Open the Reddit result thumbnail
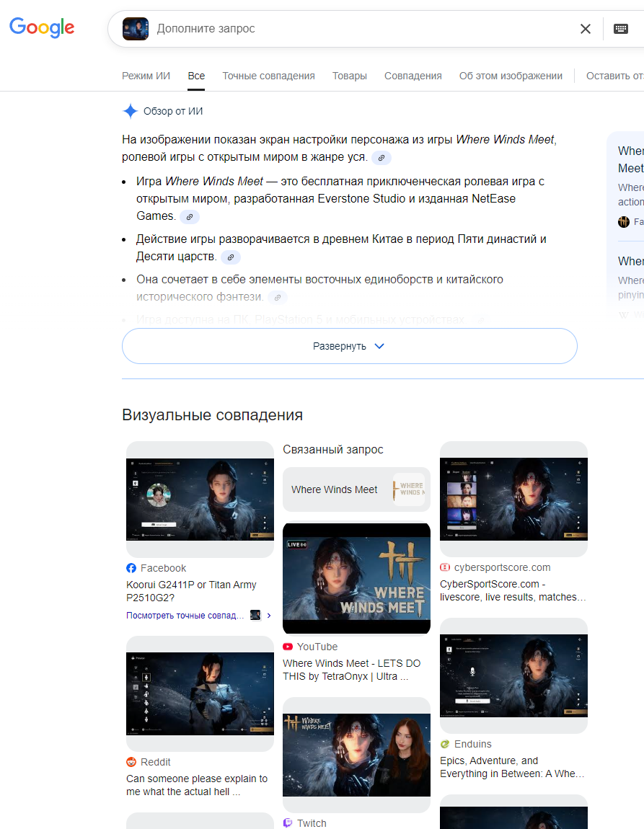644x829 pixels. tap(200, 693)
